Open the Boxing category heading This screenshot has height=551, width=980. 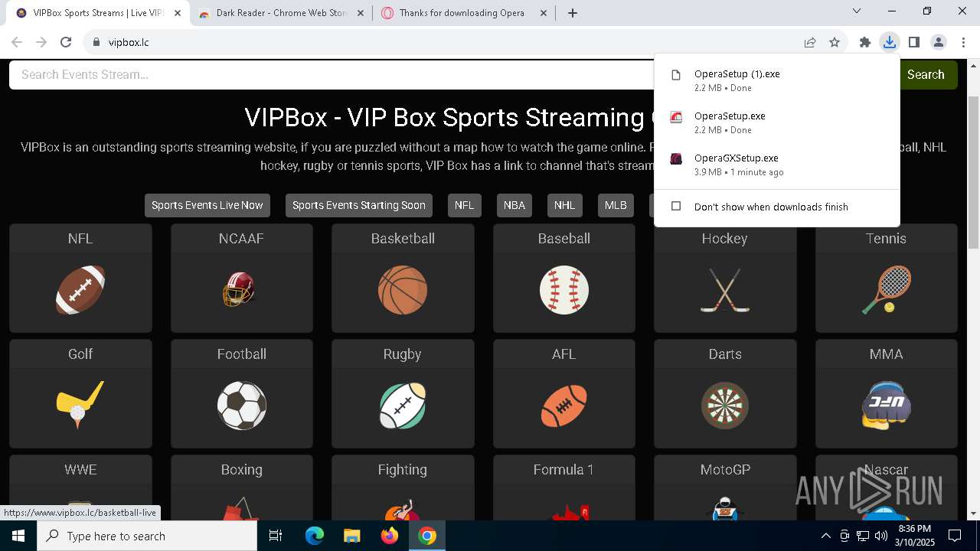241,470
